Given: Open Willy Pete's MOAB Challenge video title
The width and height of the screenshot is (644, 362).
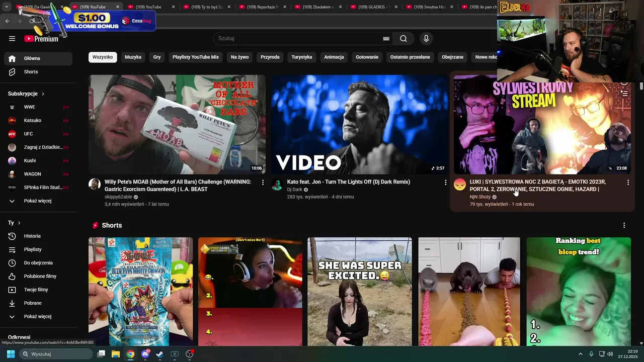Looking at the screenshot, I should [178, 186].
